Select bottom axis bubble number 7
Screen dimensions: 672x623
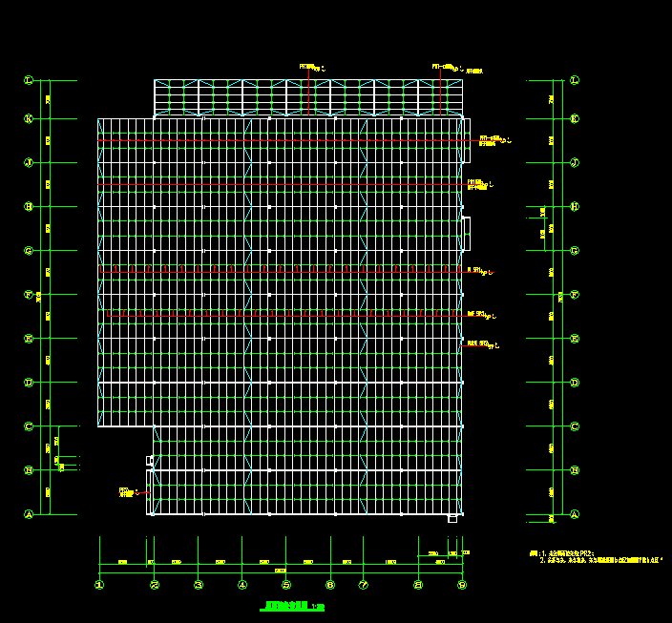pos(363,585)
